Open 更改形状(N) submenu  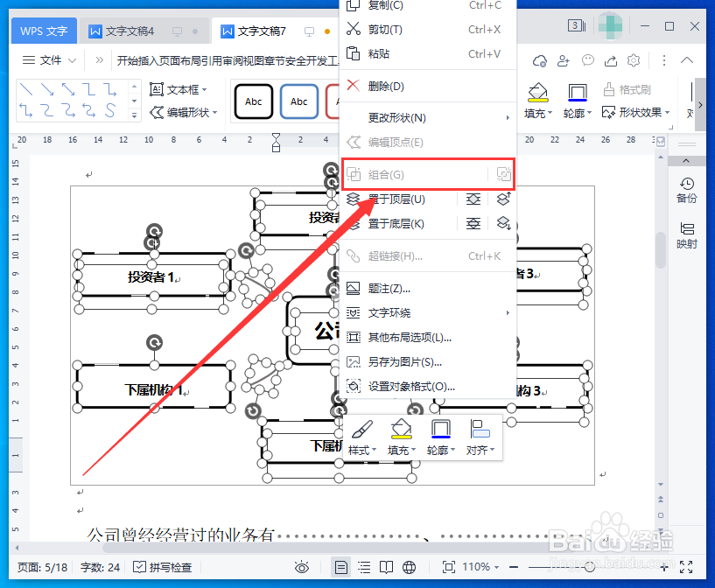coord(428,117)
